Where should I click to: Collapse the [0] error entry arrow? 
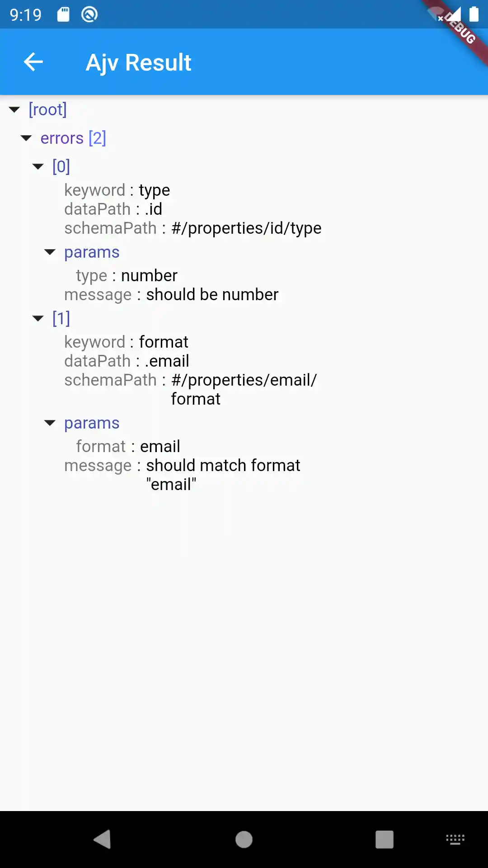tap(38, 166)
